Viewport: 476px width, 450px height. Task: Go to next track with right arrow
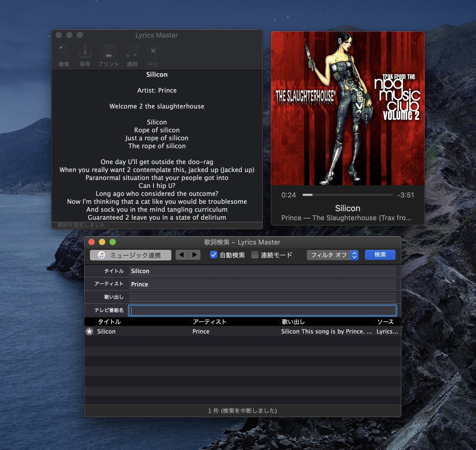[194, 255]
